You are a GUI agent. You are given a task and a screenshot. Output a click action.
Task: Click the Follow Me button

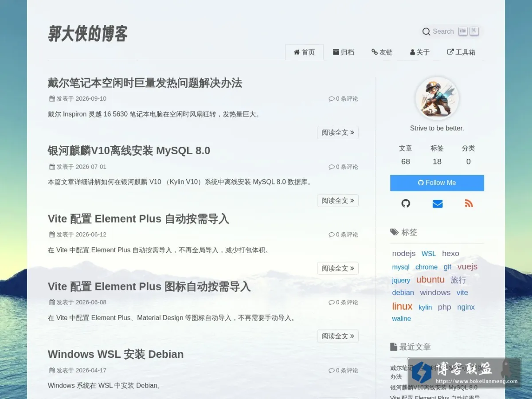[x=437, y=183]
